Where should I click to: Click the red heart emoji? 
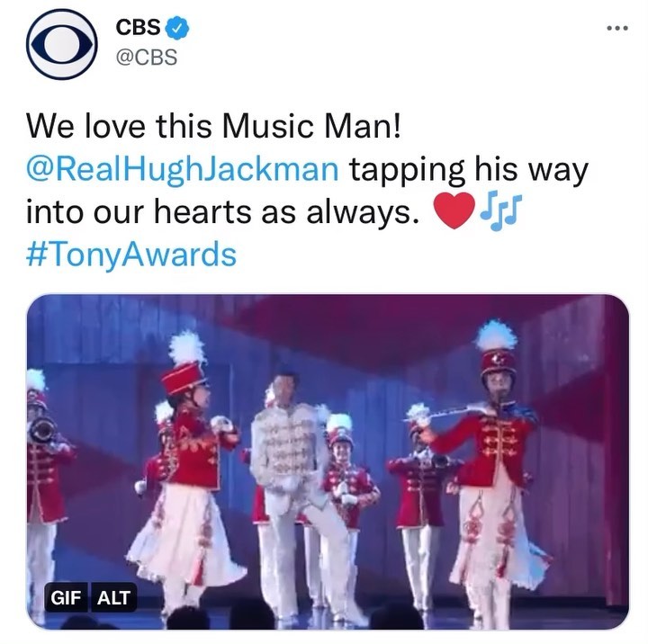pos(454,210)
